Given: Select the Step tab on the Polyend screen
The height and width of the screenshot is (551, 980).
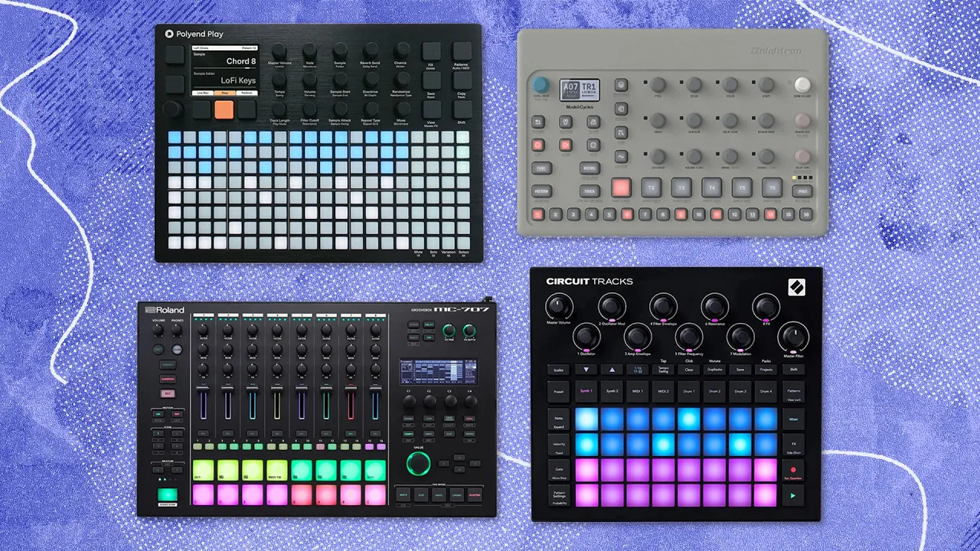Looking at the screenshot, I should click(x=224, y=93).
